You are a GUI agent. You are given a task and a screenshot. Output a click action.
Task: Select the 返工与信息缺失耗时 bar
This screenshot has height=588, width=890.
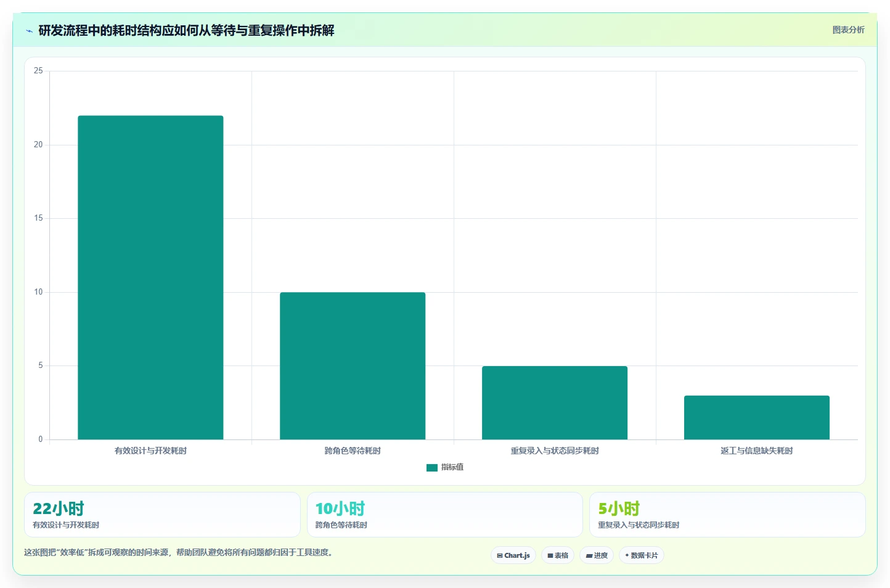757,417
